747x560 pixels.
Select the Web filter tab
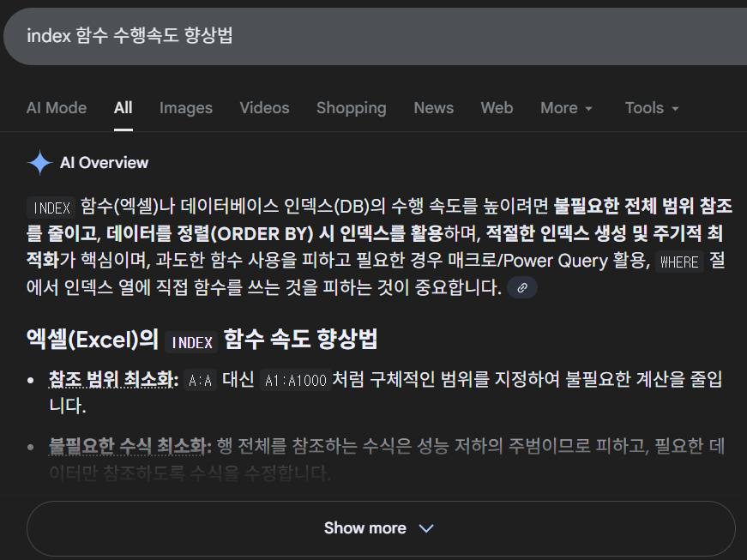(x=497, y=108)
